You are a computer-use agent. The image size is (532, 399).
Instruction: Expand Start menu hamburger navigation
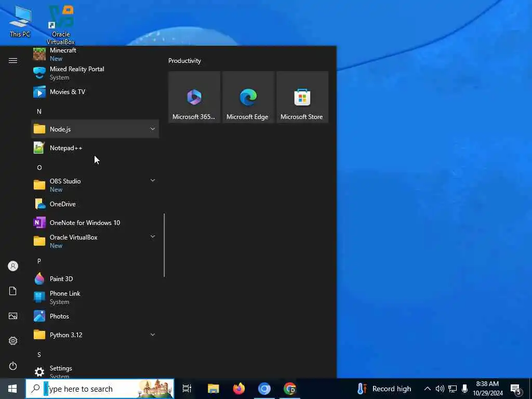click(13, 60)
